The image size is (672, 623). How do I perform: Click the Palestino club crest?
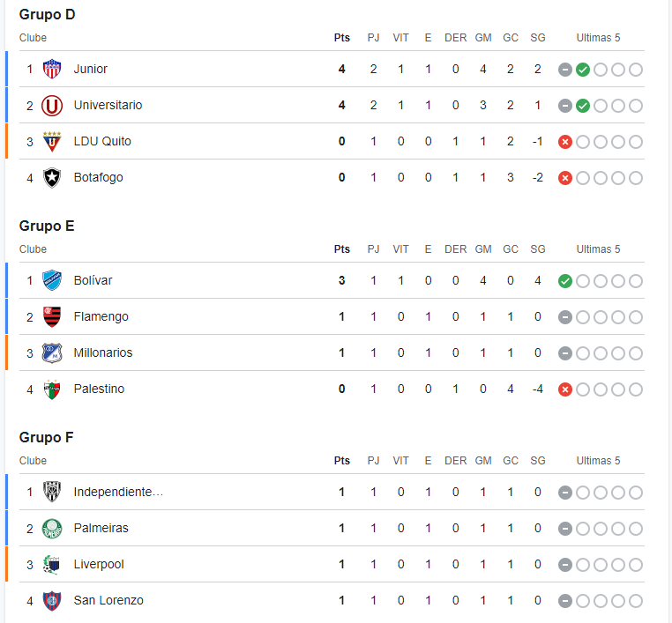pos(52,389)
